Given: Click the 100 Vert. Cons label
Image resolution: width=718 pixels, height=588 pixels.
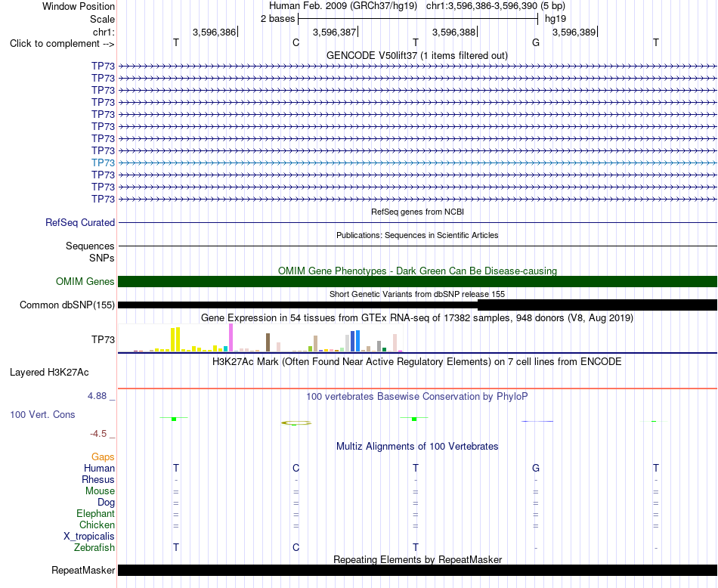Looking at the screenshot, I should (42, 414).
